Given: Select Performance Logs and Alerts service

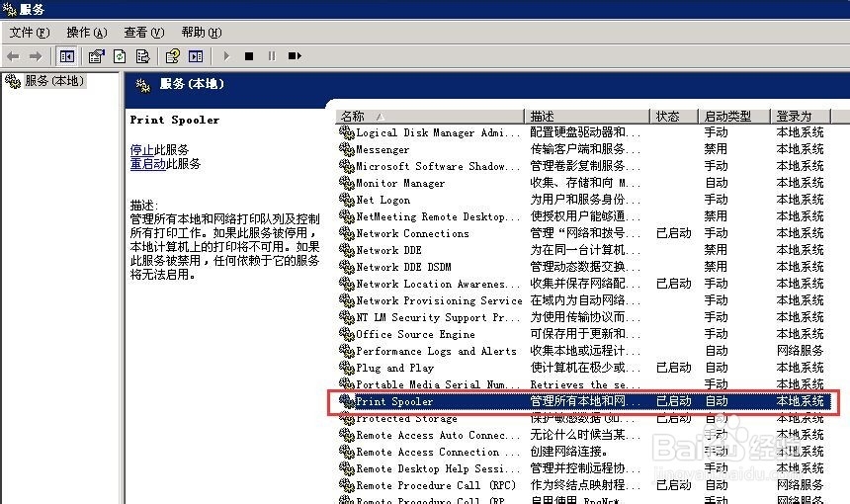Looking at the screenshot, I should [437, 351].
